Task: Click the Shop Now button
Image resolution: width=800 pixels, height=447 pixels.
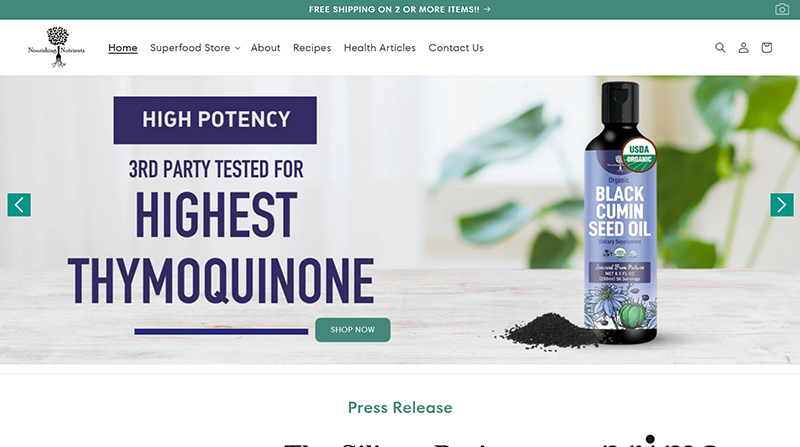Action: coord(353,330)
